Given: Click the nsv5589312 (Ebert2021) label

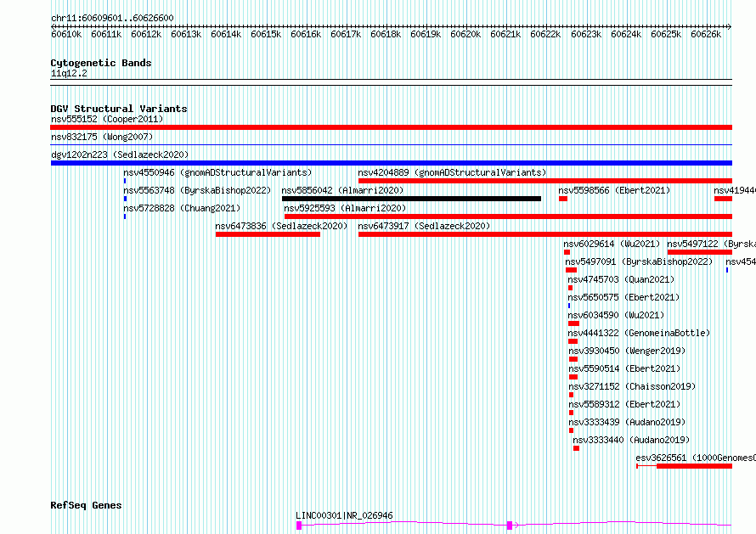Looking at the screenshot, I should (x=624, y=404).
